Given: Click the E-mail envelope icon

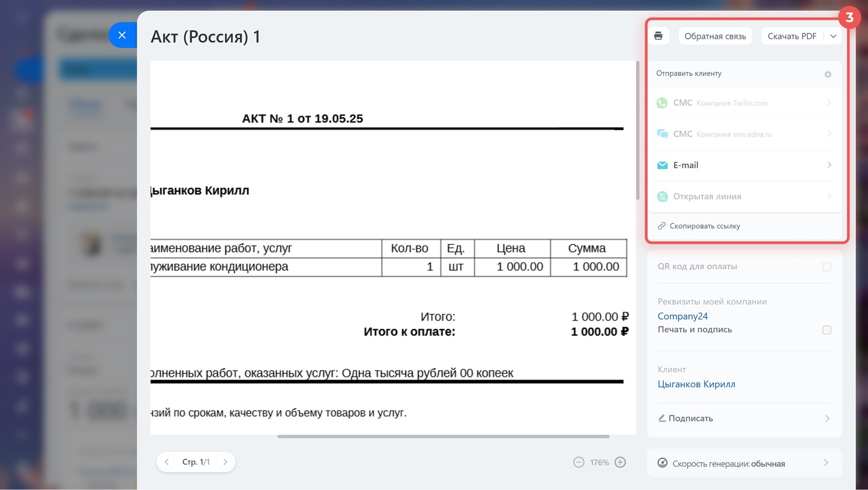Looking at the screenshot, I should click(x=662, y=165).
